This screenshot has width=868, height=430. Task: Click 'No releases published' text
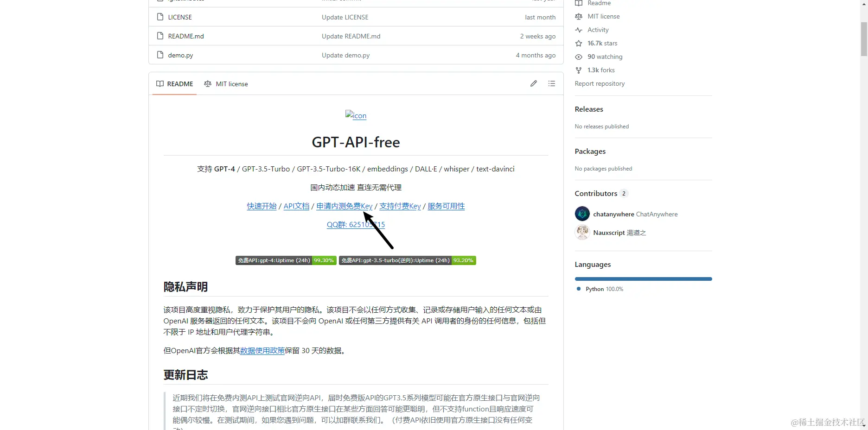point(602,126)
